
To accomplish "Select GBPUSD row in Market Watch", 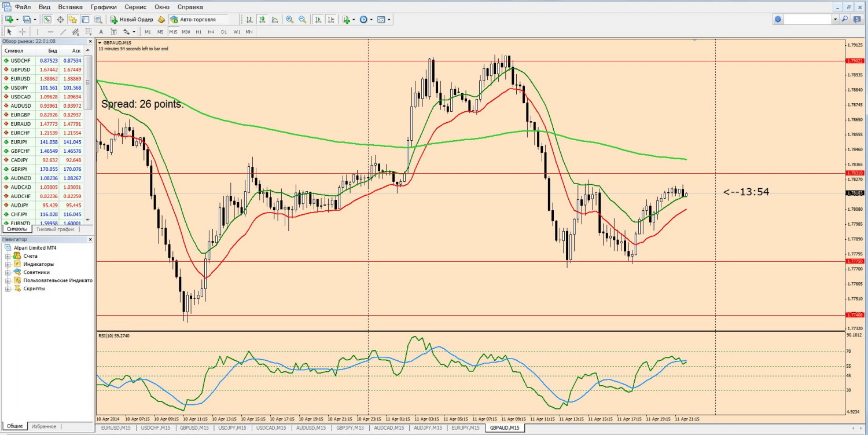I will click(42, 70).
